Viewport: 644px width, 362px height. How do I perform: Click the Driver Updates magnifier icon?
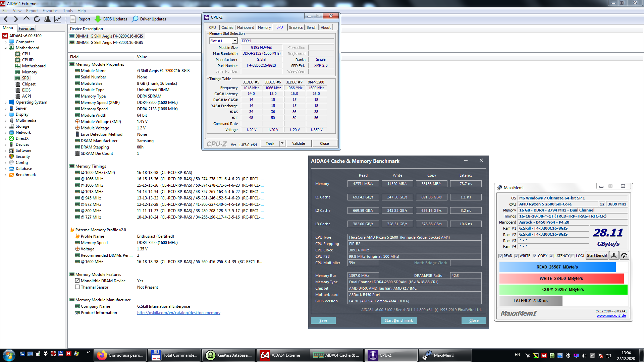[x=135, y=19]
